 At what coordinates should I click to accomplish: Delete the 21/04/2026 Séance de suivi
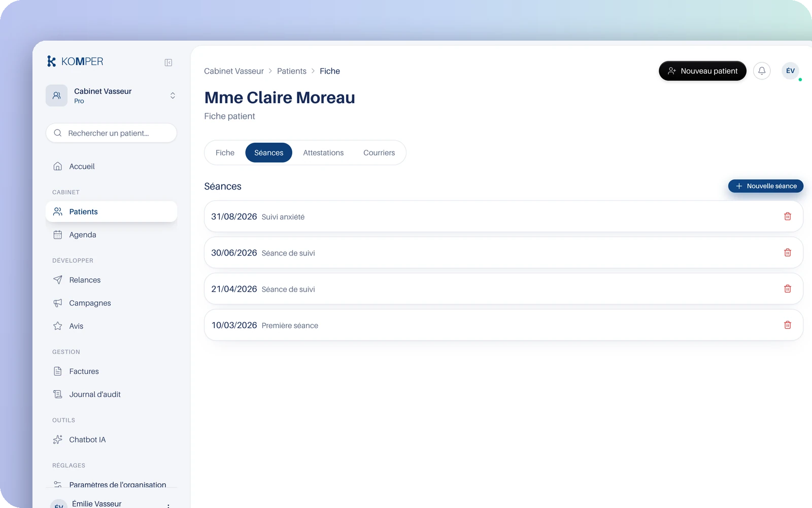[788, 289]
